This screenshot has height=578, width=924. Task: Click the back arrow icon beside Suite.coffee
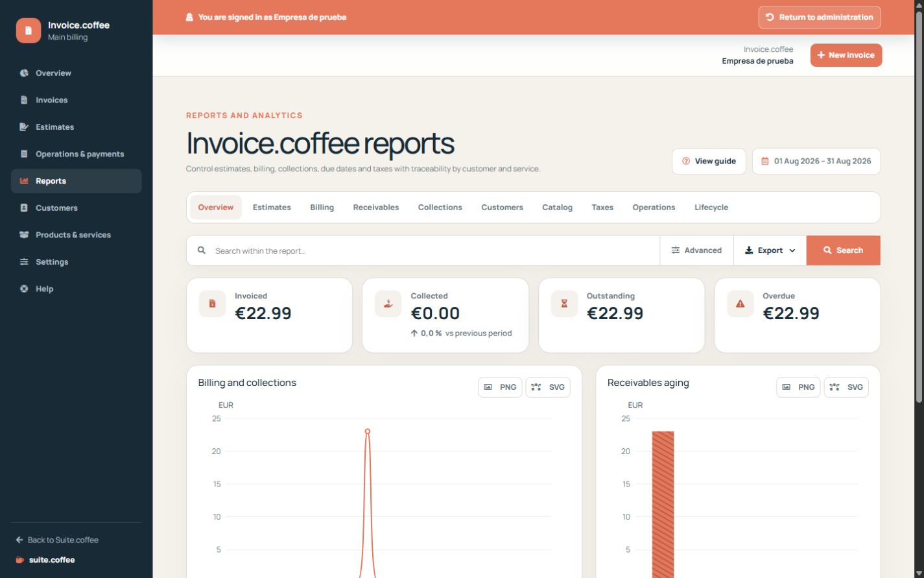pos(19,540)
